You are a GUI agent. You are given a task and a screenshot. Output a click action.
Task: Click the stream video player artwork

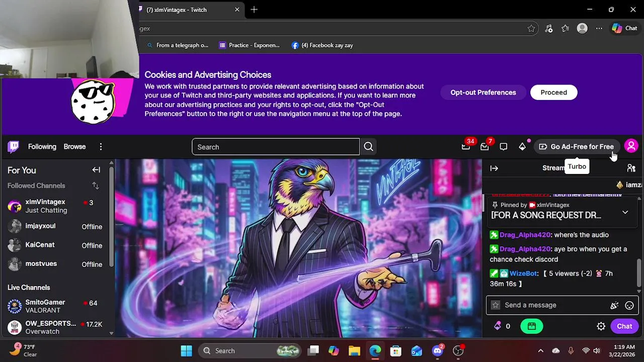pos(298,248)
